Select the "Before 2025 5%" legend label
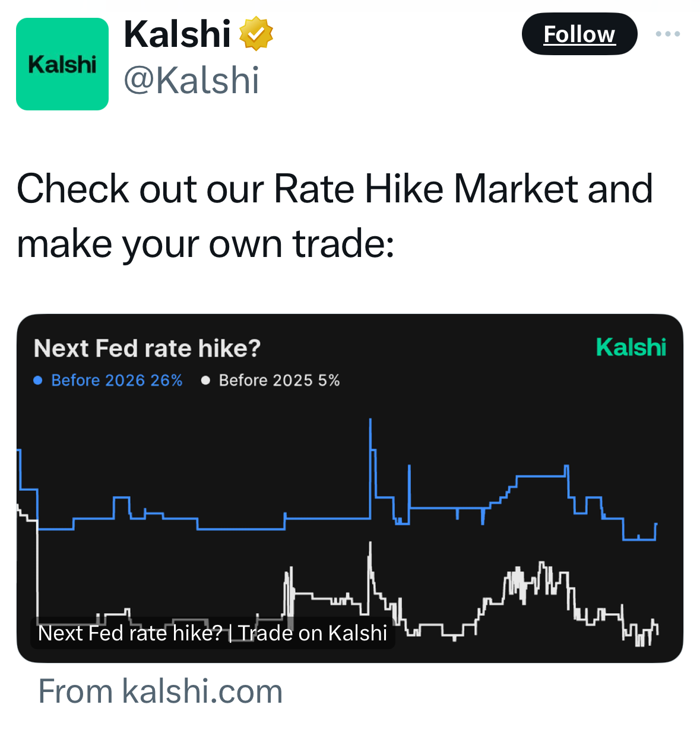Screen dimensions: 700x730 [x=279, y=380]
